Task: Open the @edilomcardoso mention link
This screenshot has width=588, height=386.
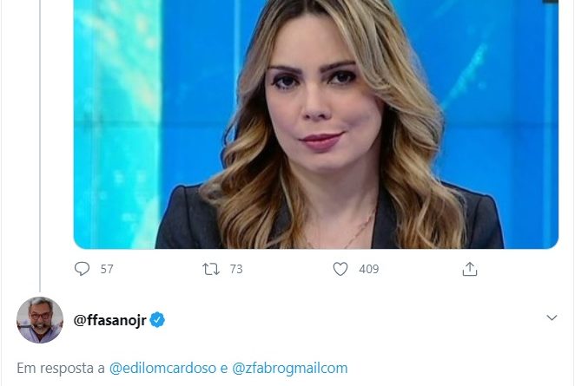Action: pyautogui.click(x=162, y=368)
